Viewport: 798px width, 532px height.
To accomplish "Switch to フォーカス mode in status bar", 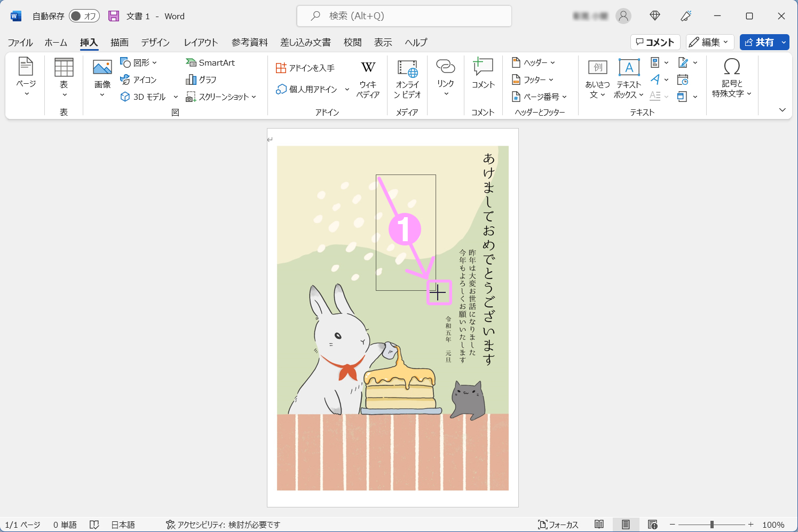I will point(558,525).
